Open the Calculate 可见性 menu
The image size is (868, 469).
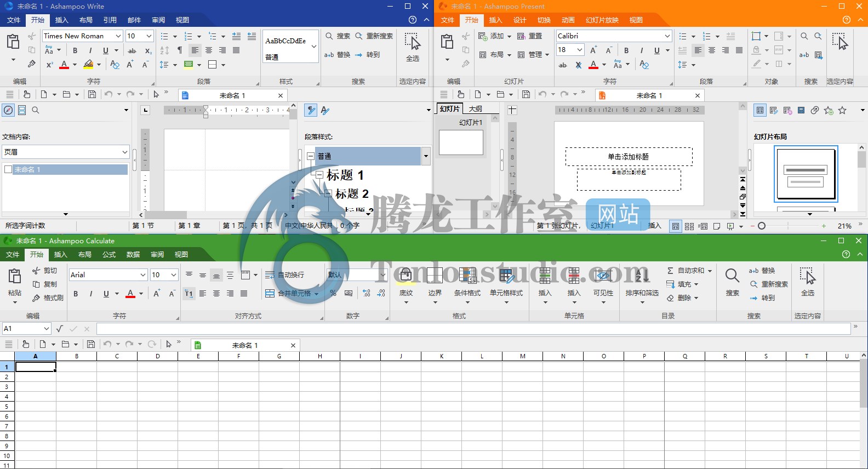coord(603,285)
